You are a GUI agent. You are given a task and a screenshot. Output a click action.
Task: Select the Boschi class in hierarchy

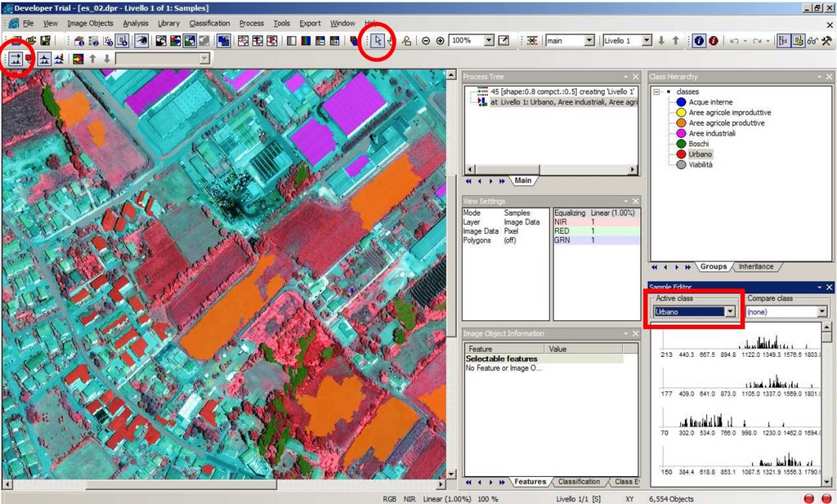coord(698,144)
